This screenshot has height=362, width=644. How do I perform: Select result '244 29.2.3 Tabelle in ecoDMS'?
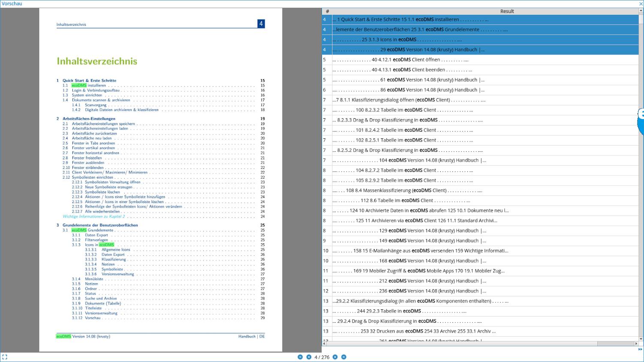pyautogui.click(x=480, y=311)
